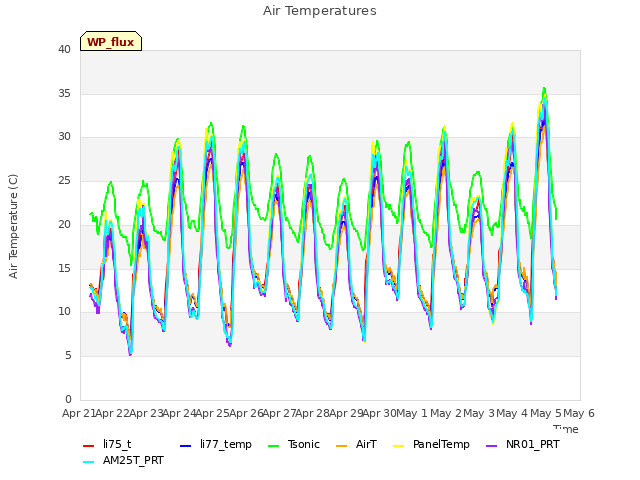Click the red li75_t legend color marker

(x=89, y=446)
